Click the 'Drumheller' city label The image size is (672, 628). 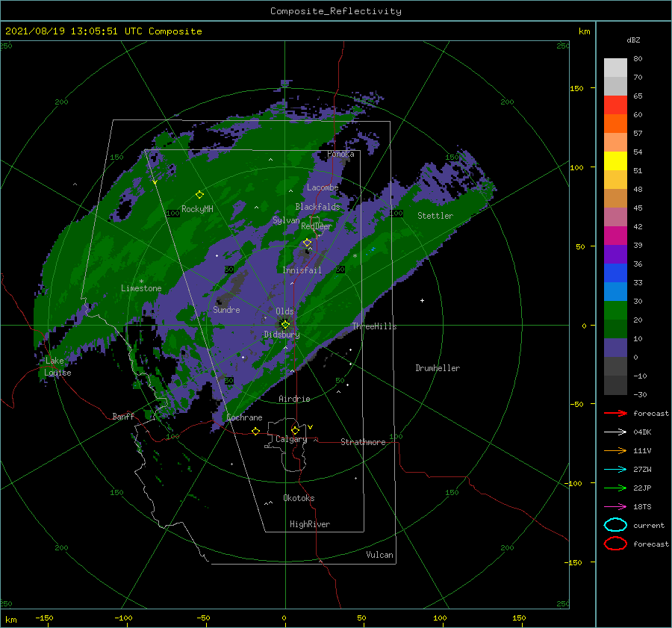point(438,368)
